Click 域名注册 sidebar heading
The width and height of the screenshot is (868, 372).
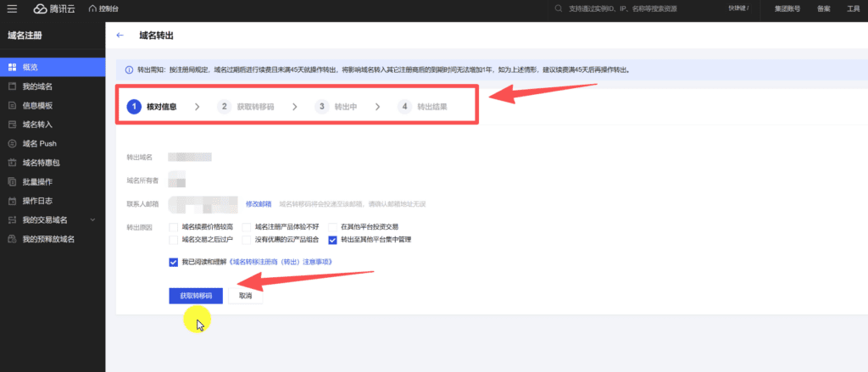click(x=25, y=36)
